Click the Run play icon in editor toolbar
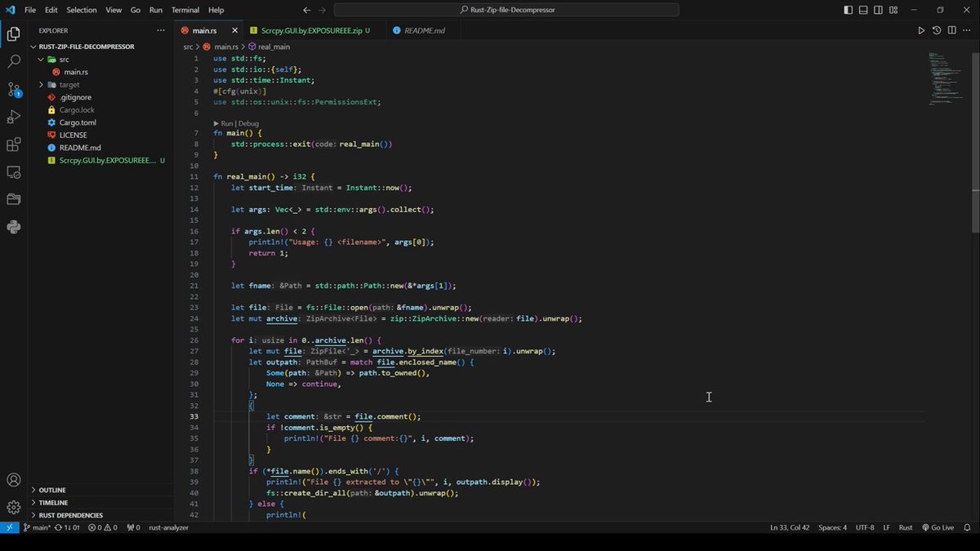The image size is (980, 551). [921, 30]
